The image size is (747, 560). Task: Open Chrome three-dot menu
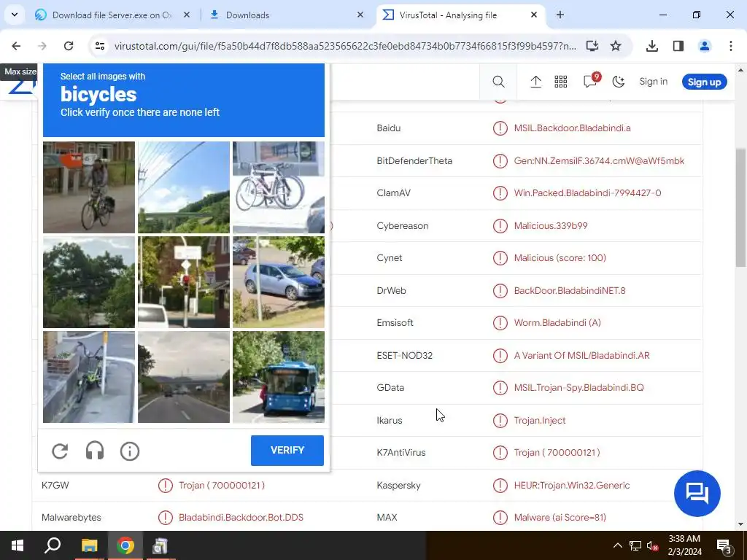click(731, 46)
